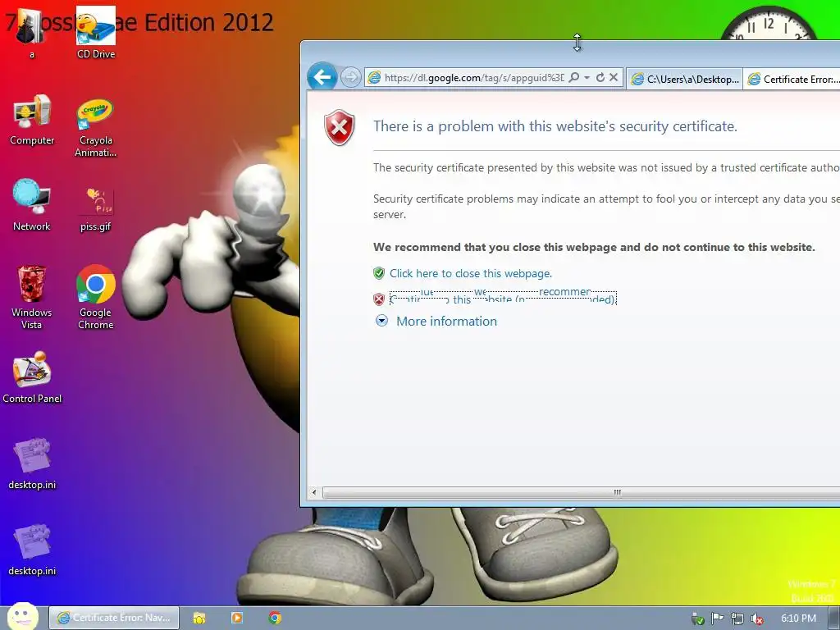
Task: Click the small red shield continue icon
Action: pyautogui.click(x=379, y=299)
